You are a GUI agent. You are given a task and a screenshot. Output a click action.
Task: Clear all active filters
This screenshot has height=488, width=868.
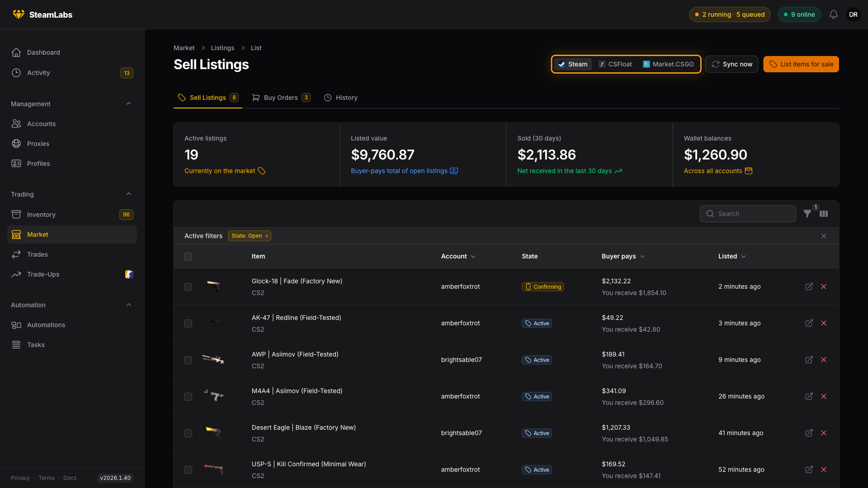tap(824, 236)
